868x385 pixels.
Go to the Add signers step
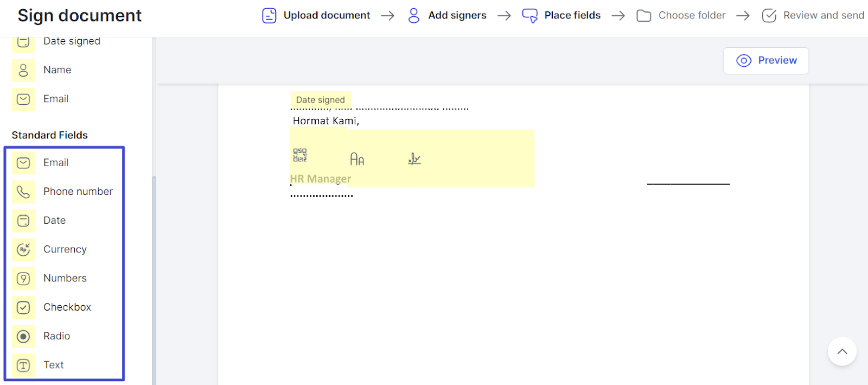click(447, 16)
